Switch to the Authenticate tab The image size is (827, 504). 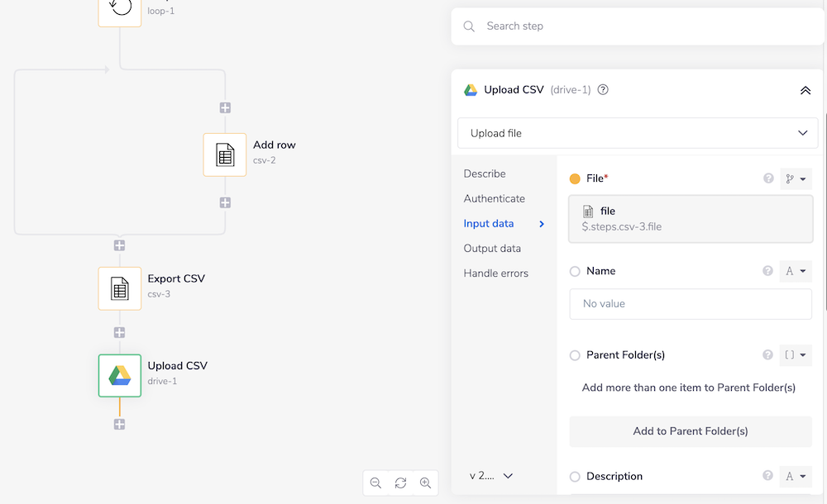click(x=494, y=198)
